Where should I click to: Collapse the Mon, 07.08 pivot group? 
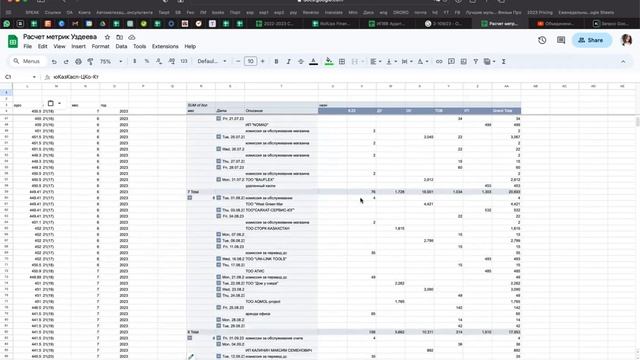click(218, 234)
